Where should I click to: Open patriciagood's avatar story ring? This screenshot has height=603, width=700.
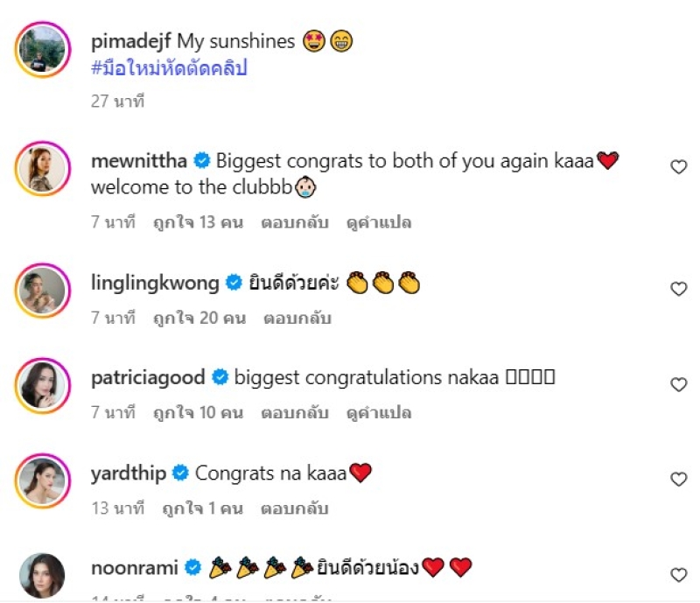tap(42, 385)
